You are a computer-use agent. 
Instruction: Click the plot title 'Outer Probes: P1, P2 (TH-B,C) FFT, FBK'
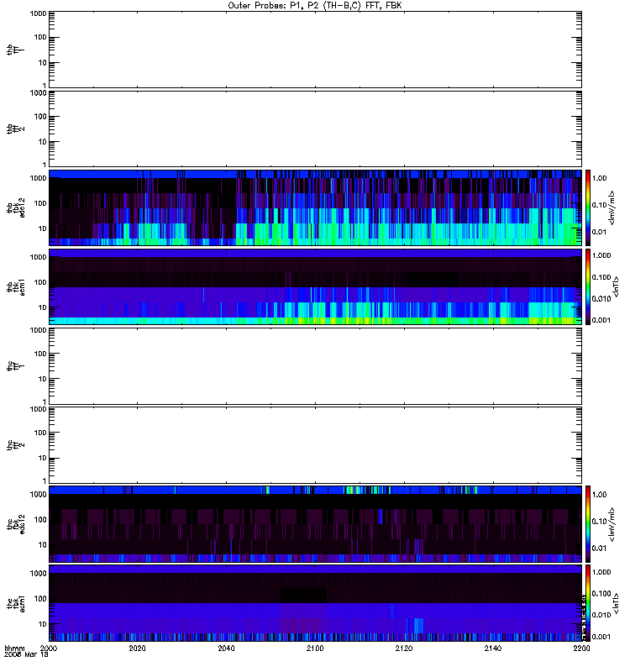(x=315, y=6)
